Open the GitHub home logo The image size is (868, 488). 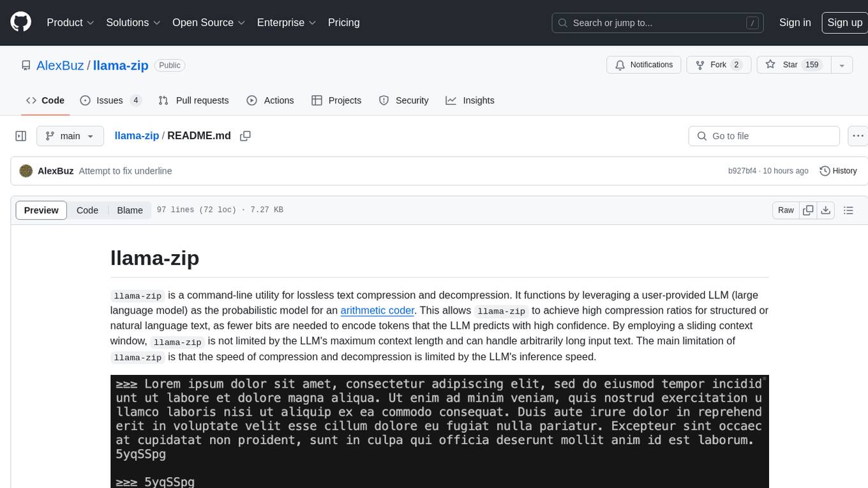[x=20, y=22]
